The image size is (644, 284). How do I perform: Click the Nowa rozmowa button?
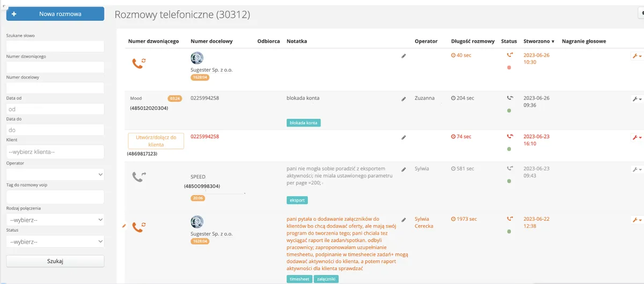(55, 14)
